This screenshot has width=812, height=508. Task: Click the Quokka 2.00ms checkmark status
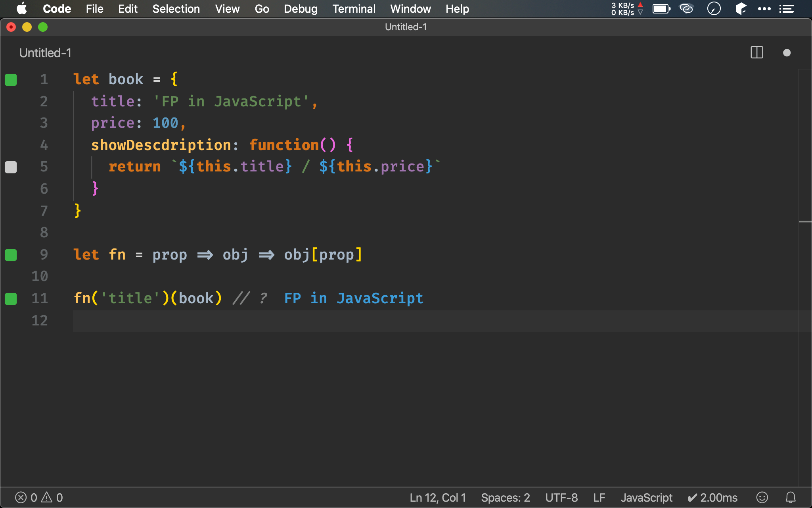click(x=712, y=497)
